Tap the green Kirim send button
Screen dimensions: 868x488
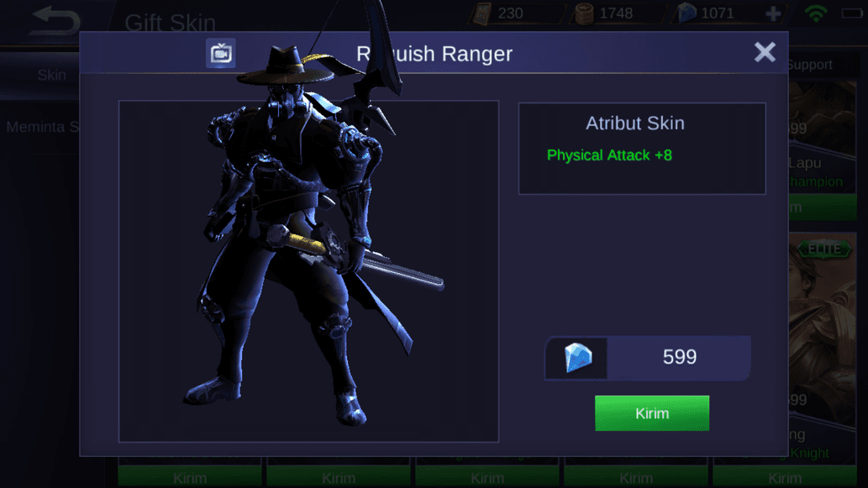click(x=651, y=413)
